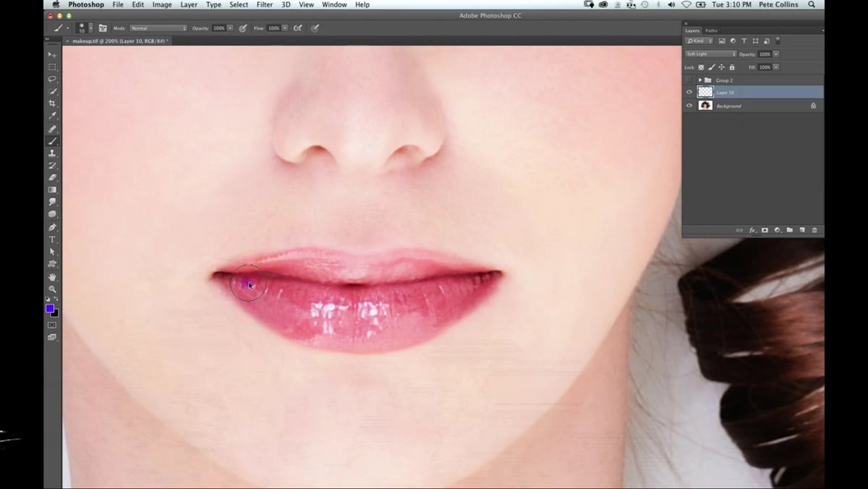Toggle pressure for size button
This screenshot has height=489, width=868.
click(315, 28)
